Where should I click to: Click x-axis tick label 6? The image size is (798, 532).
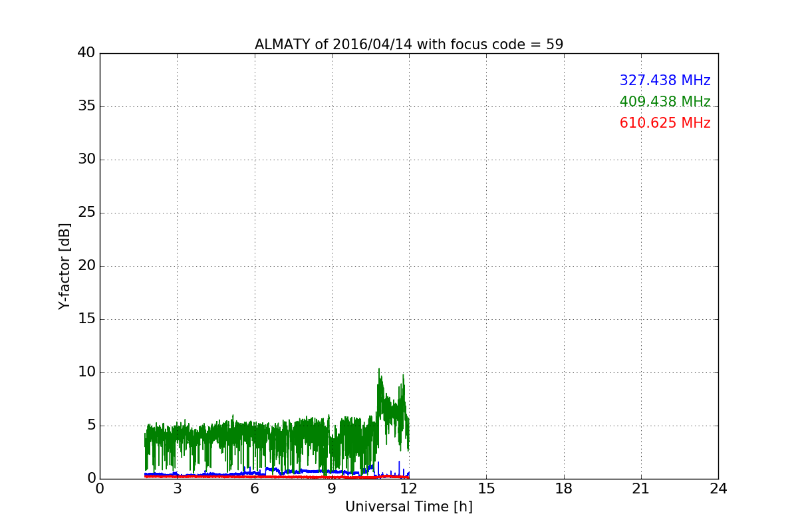click(255, 488)
